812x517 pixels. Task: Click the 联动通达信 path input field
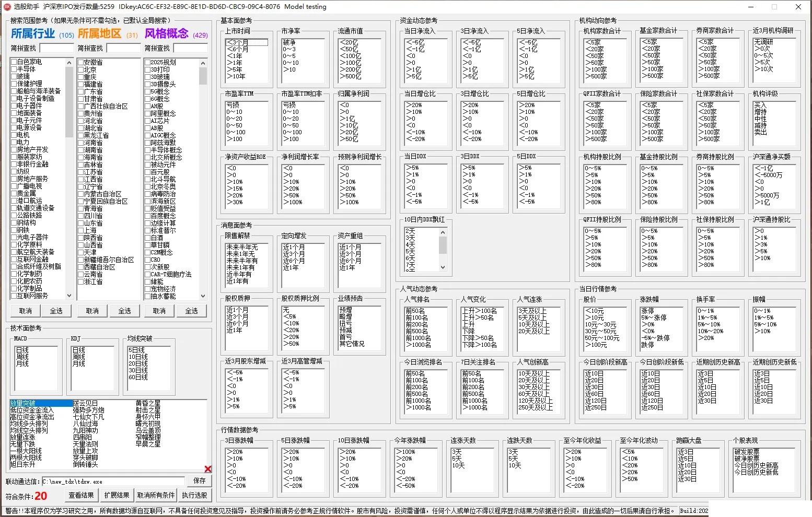pos(113,481)
